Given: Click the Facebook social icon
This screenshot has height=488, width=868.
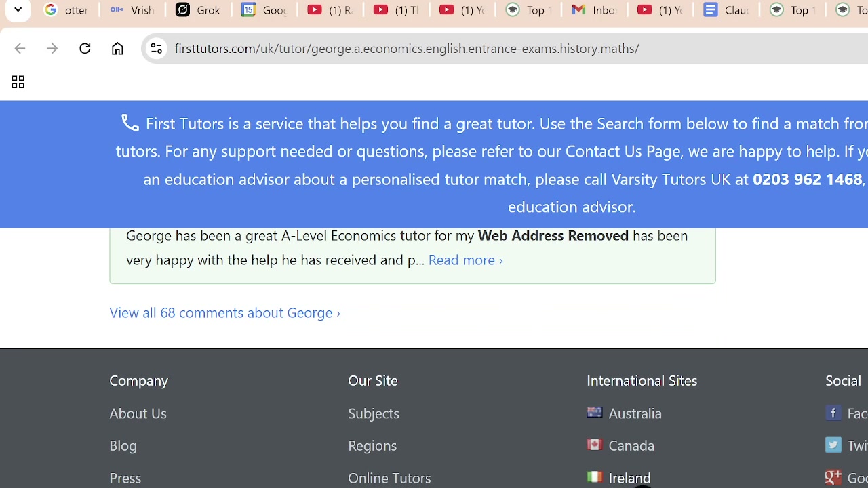Looking at the screenshot, I should [x=833, y=412].
